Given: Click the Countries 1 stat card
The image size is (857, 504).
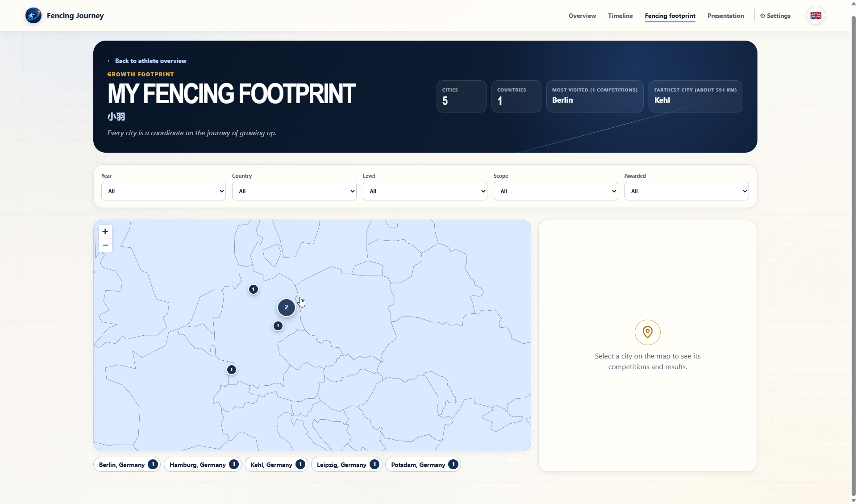Looking at the screenshot, I should point(516,96).
